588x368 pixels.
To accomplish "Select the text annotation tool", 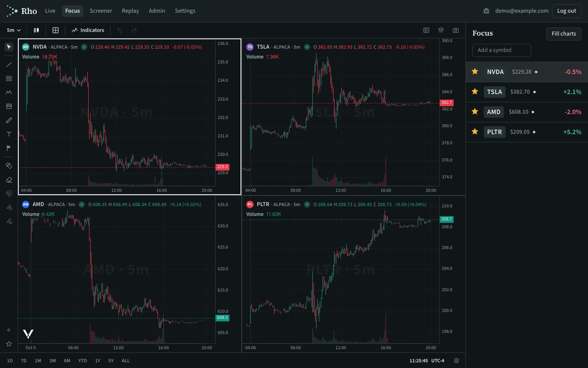I will (x=9, y=134).
